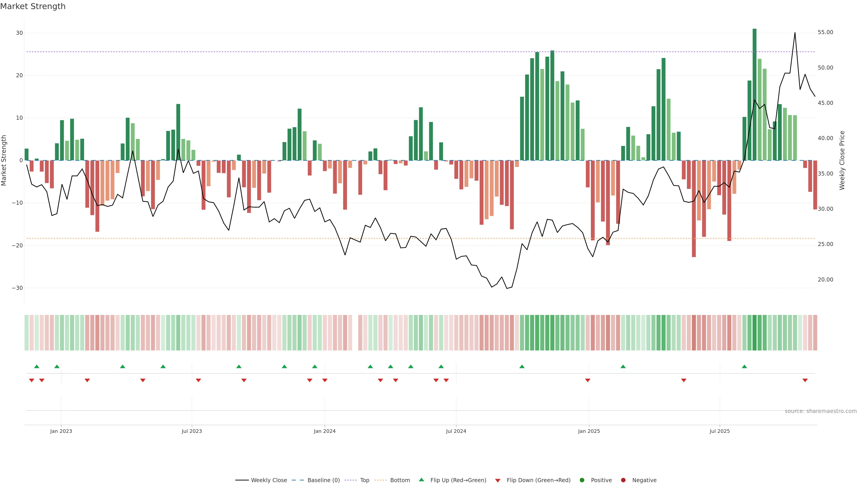Image resolution: width=868 pixels, height=488 pixels.
Task: Click the Jul 2025 x-axis label
Action: click(719, 431)
